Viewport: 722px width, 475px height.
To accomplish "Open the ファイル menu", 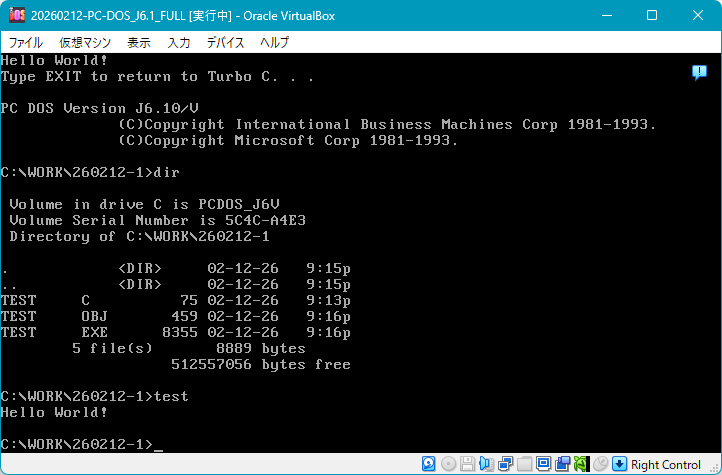I will tap(25, 43).
